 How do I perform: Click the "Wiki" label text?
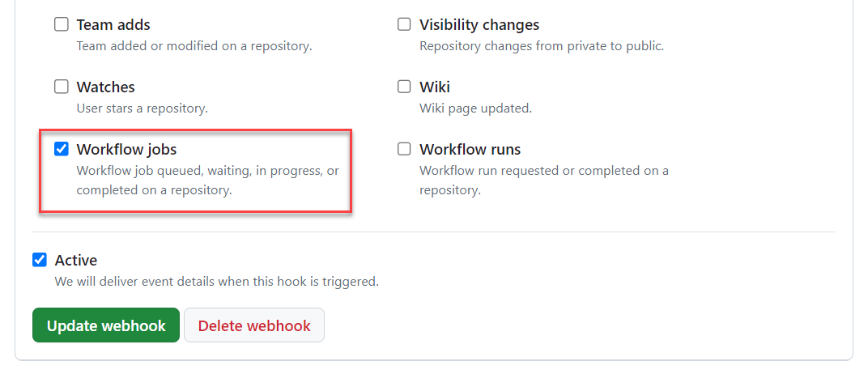pyautogui.click(x=435, y=87)
